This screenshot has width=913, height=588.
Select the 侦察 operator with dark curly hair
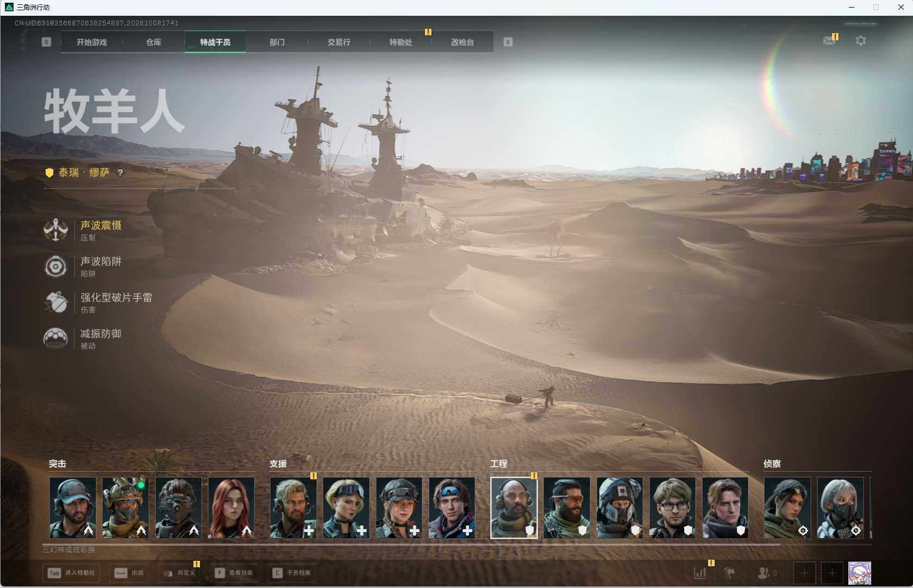(x=787, y=508)
